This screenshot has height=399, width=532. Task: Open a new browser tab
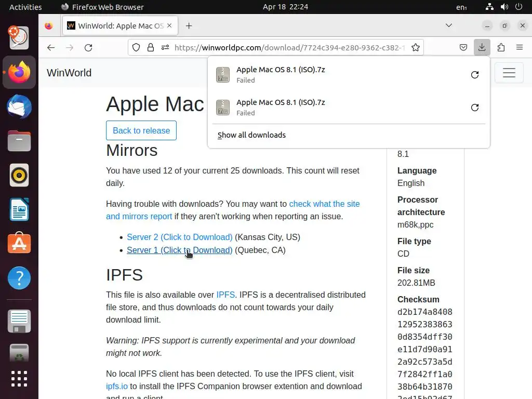click(189, 26)
